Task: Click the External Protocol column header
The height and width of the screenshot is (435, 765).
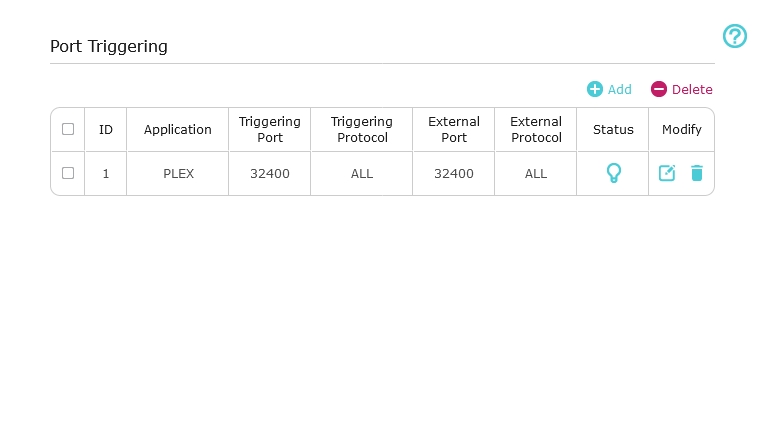Action: click(536, 129)
